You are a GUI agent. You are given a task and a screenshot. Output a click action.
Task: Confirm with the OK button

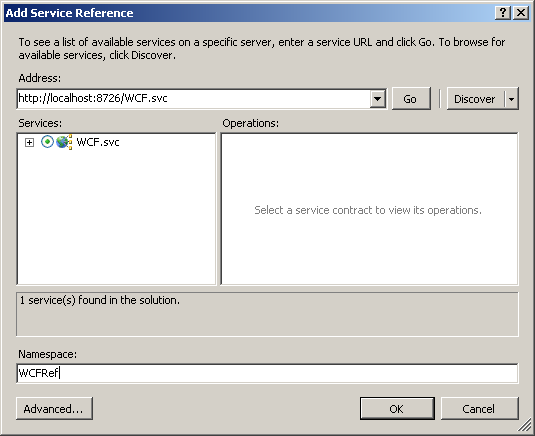397,408
